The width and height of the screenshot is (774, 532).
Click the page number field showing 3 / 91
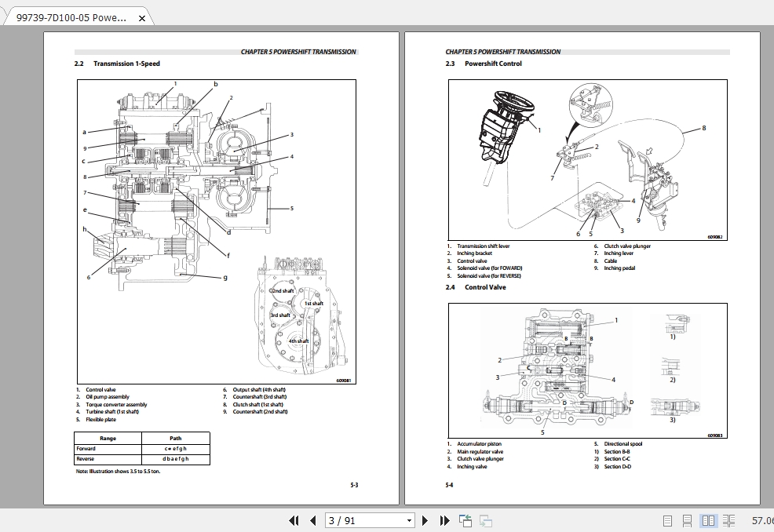365,521
